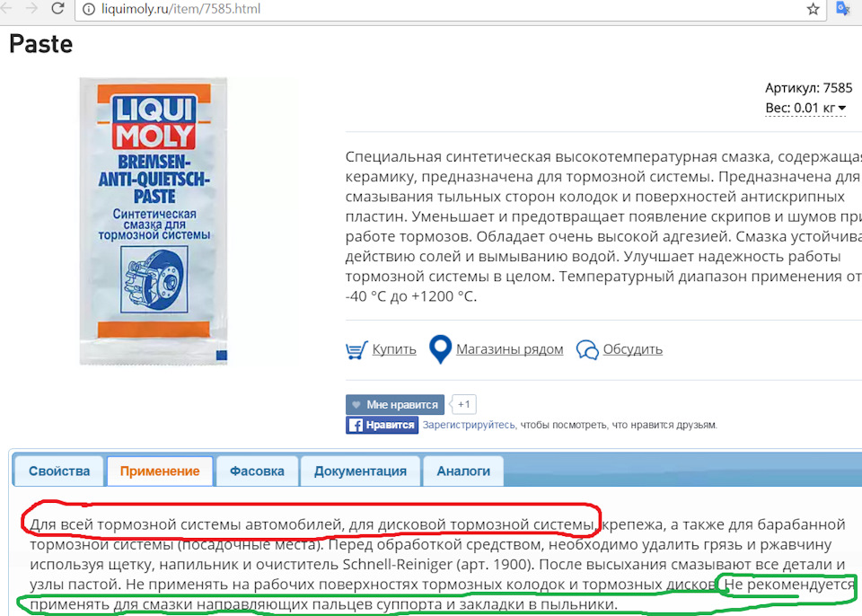Viewport: 862px width, 616px height.
Task: View site information icon beside URL
Action: (x=88, y=9)
